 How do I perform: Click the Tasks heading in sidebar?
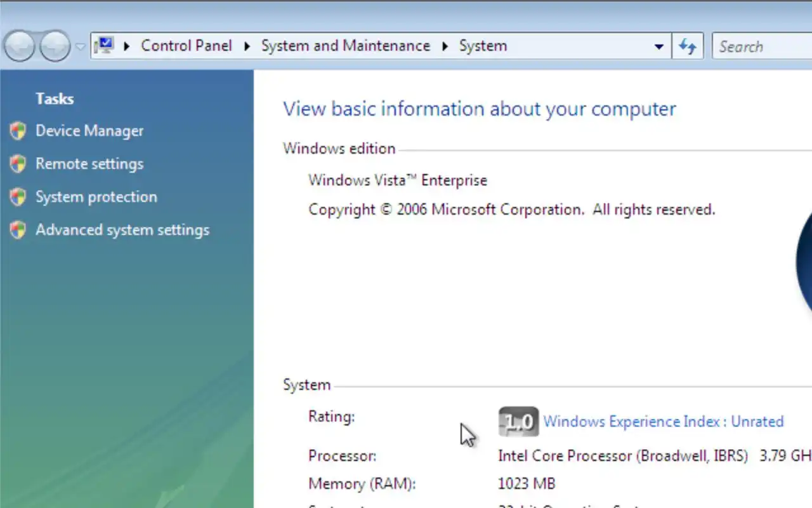coord(55,98)
